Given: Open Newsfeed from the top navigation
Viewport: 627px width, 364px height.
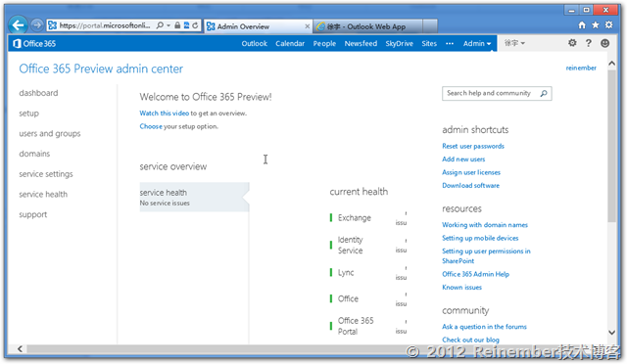Looking at the screenshot, I should click(361, 44).
